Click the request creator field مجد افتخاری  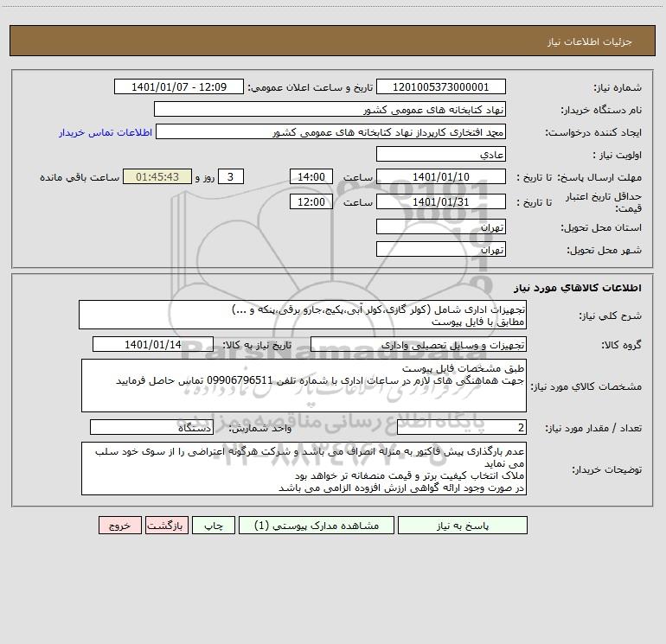tap(330, 131)
